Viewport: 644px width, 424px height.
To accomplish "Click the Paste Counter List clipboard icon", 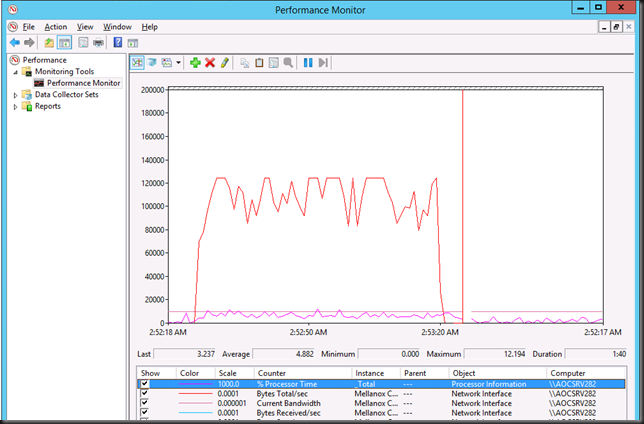I will pos(259,62).
